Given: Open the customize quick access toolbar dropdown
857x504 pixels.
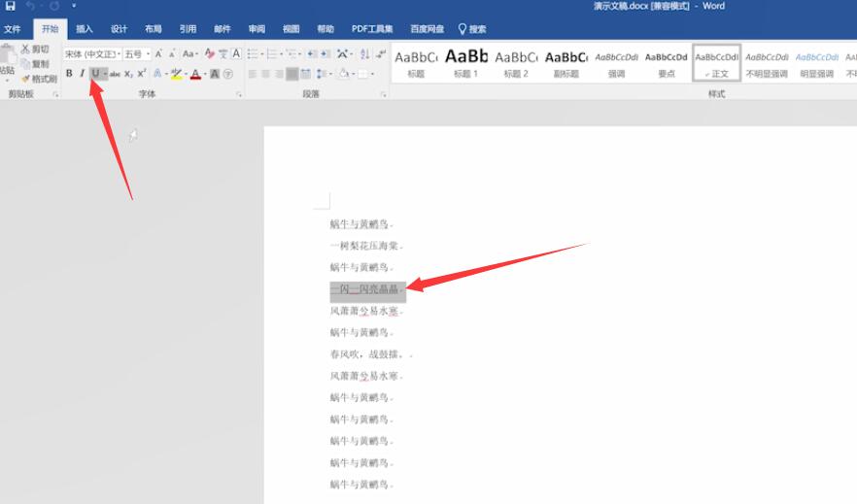Looking at the screenshot, I should [x=74, y=6].
